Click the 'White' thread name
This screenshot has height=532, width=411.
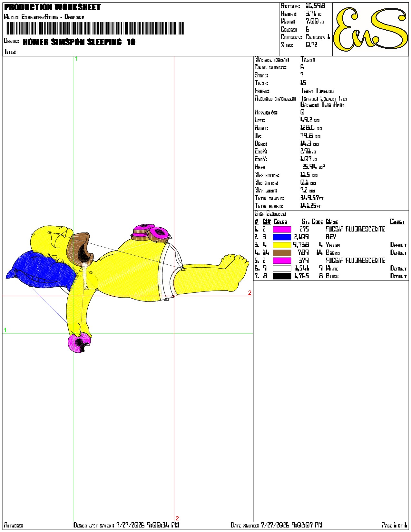332,268
